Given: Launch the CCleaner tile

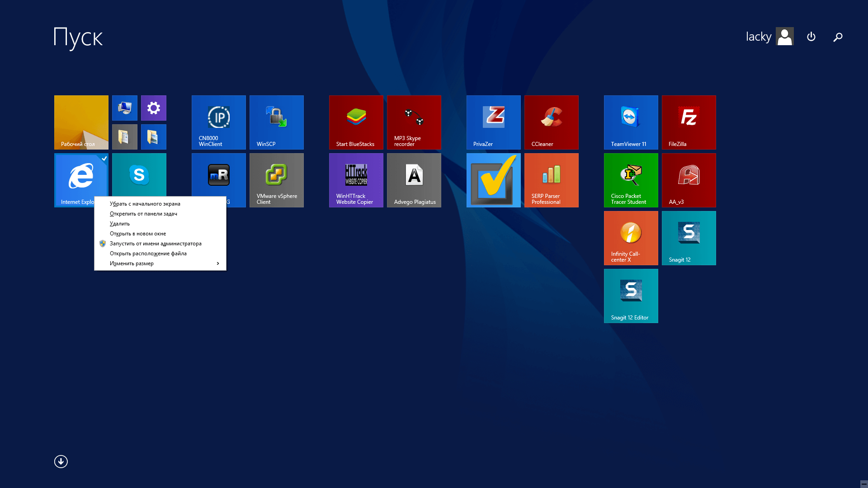Looking at the screenshot, I should pos(551,122).
